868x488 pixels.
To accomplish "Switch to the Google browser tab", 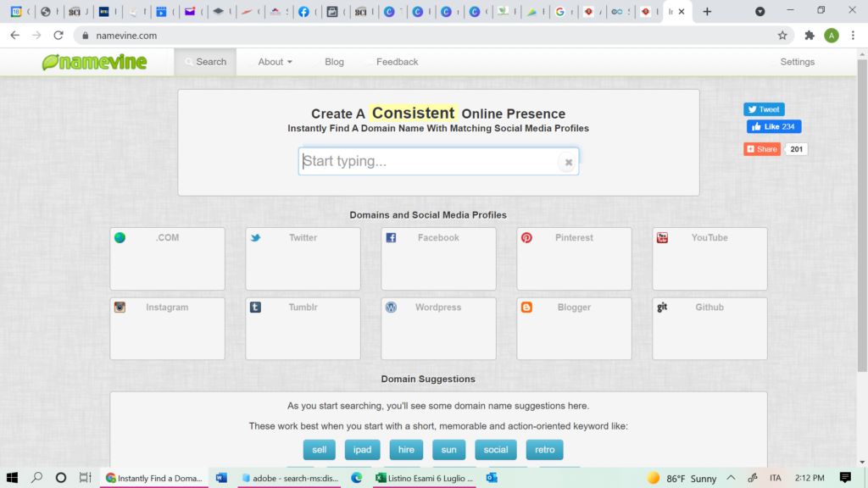I will click(563, 12).
